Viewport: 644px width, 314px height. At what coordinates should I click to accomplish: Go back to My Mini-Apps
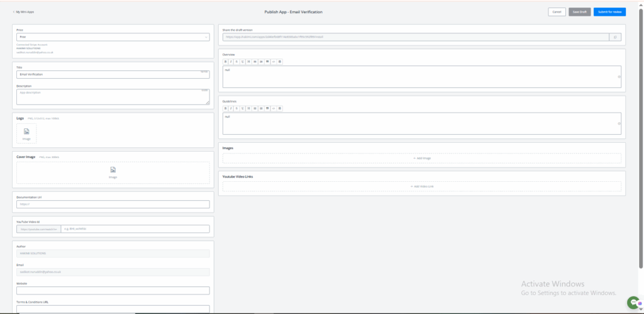click(23, 12)
